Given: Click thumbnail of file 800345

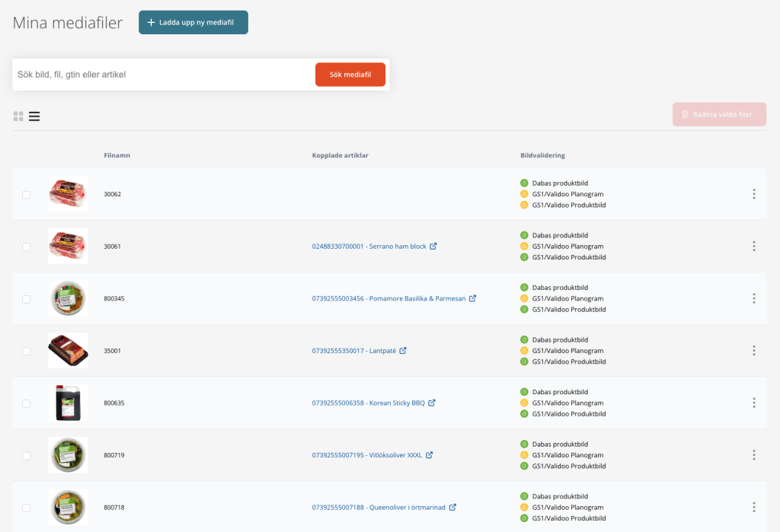Looking at the screenshot, I should tap(68, 298).
